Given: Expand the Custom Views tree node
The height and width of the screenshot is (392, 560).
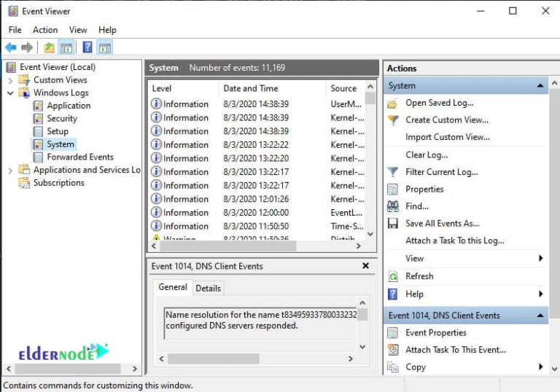Looking at the screenshot, I should (x=10, y=80).
